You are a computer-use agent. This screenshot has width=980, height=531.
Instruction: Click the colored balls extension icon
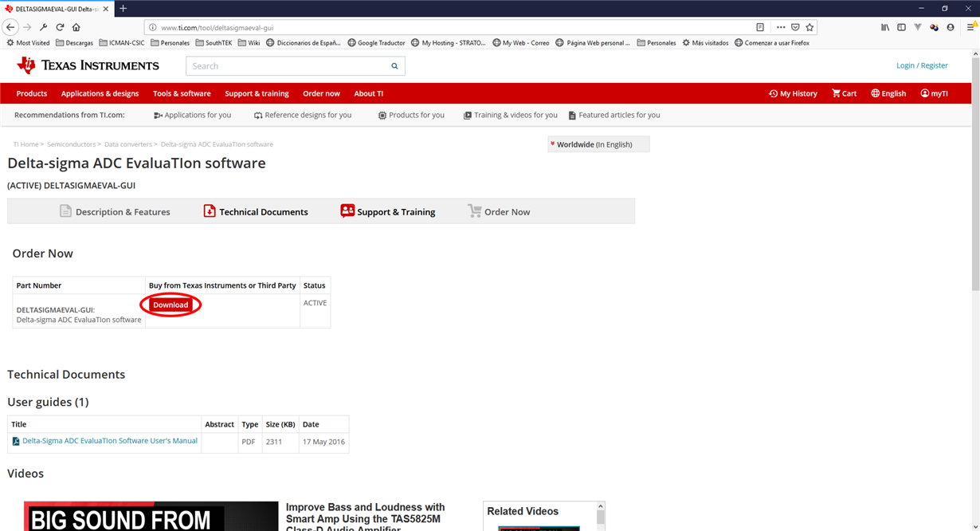tap(934, 27)
